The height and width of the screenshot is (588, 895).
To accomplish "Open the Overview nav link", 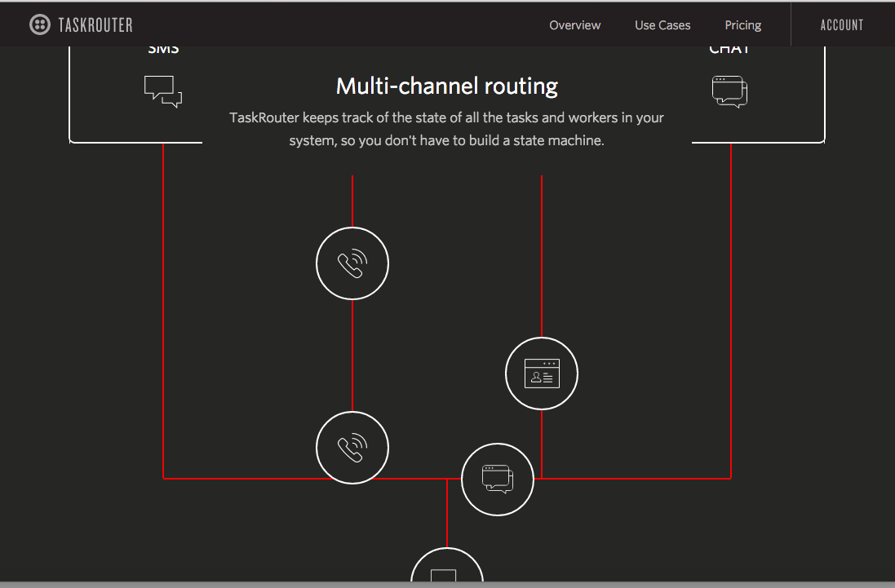I will 575,25.
